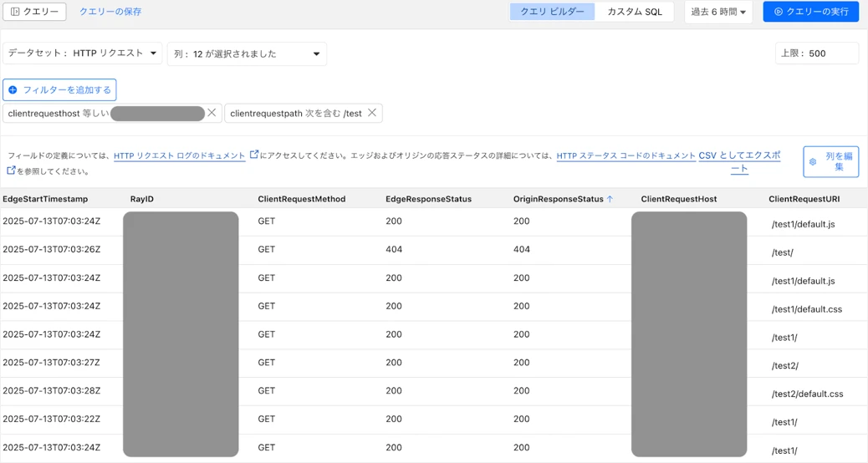The image size is (868, 463).
Task: Open HTTP ステータス コードのドキュメント link
Action: click(x=625, y=155)
